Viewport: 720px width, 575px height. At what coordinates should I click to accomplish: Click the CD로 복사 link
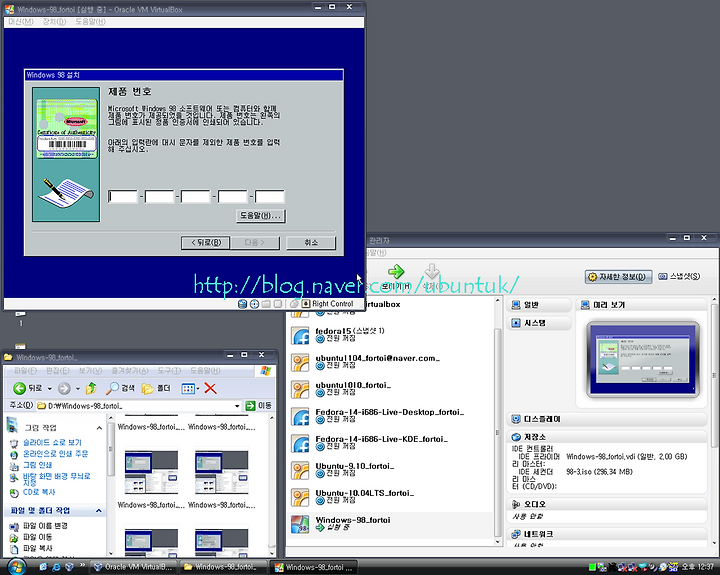click(x=39, y=492)
